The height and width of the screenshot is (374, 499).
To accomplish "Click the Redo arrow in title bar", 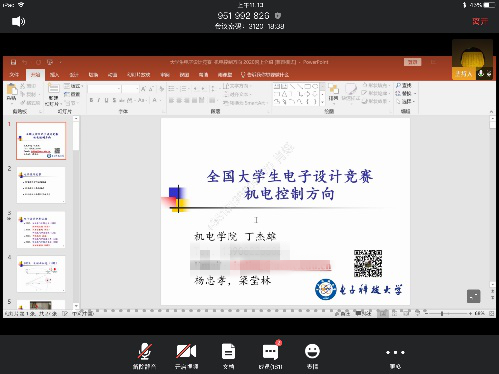I will pos(38,62).
